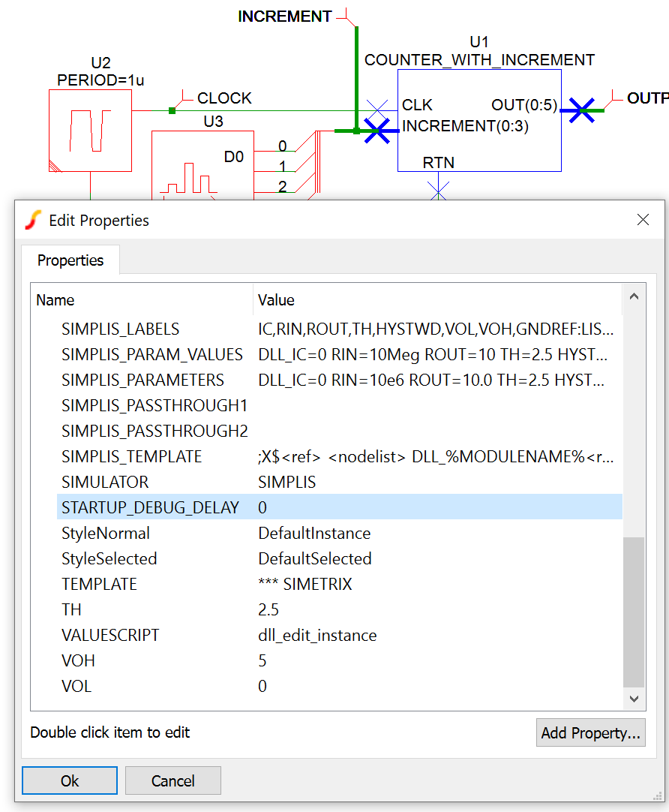
Task: Select the SIMPLIS_TEMPLATE property row
Action: 131,457
